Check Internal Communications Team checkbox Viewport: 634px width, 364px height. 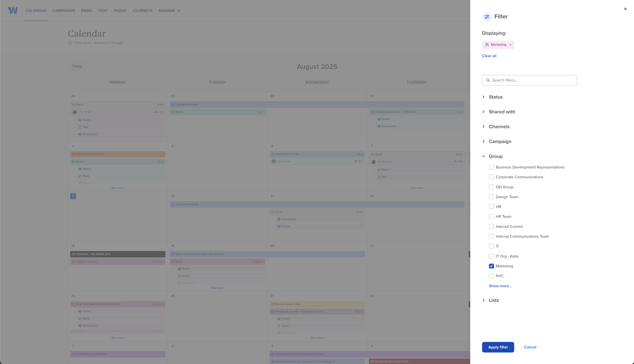coord(491,237)
